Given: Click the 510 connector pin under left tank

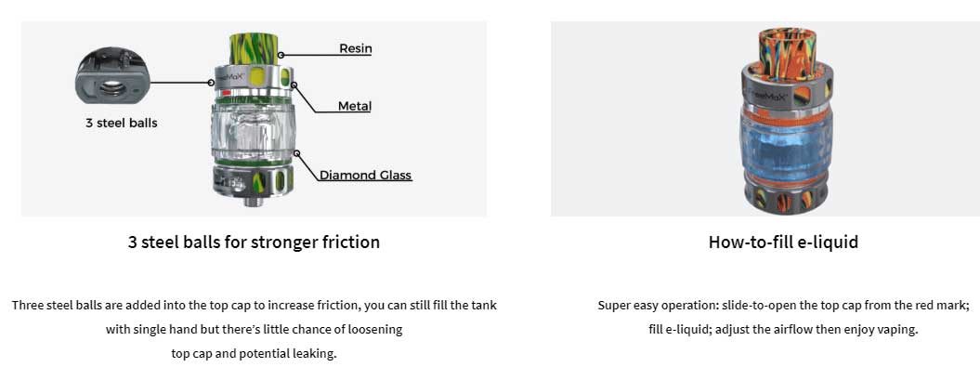Looking at the screenshot, I should click(253, 200).
